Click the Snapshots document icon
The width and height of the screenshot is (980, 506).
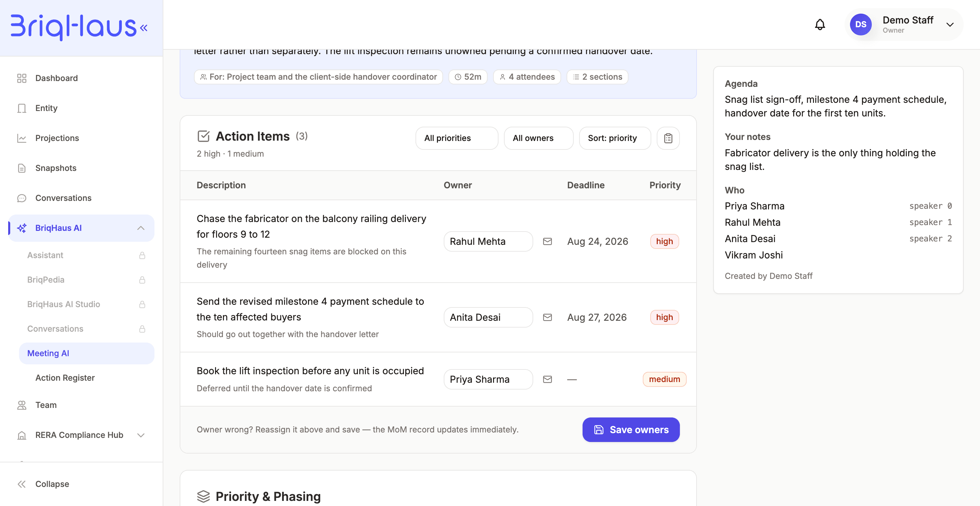click(x=22, y=168)
